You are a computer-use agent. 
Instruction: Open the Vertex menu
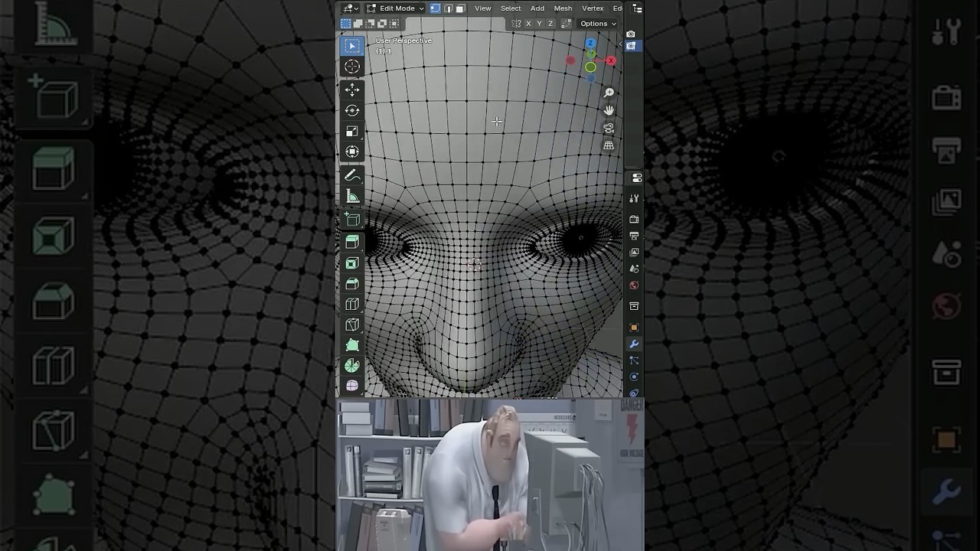pyautogui.click(x=593, y=8)
